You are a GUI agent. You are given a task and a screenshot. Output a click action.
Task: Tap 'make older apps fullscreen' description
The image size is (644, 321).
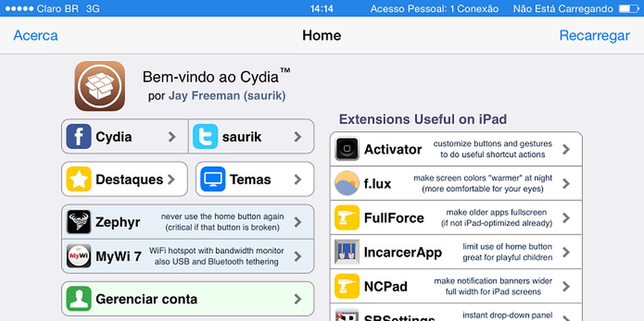pos(497,212)
